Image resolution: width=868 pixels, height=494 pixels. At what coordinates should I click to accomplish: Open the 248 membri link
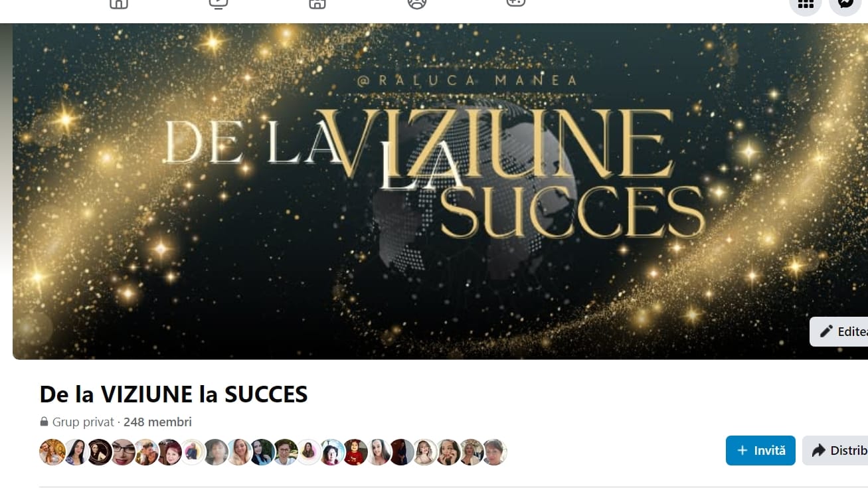pyautogui.click(x=157, y=422)
